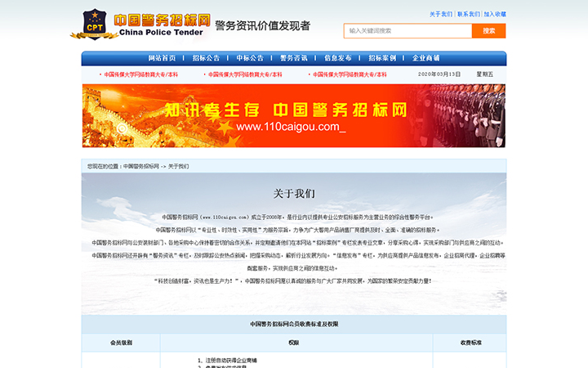588x368 pixels.
Task: Open the middle red 中国传媒大学 ticker link
Action: point(245,74)
